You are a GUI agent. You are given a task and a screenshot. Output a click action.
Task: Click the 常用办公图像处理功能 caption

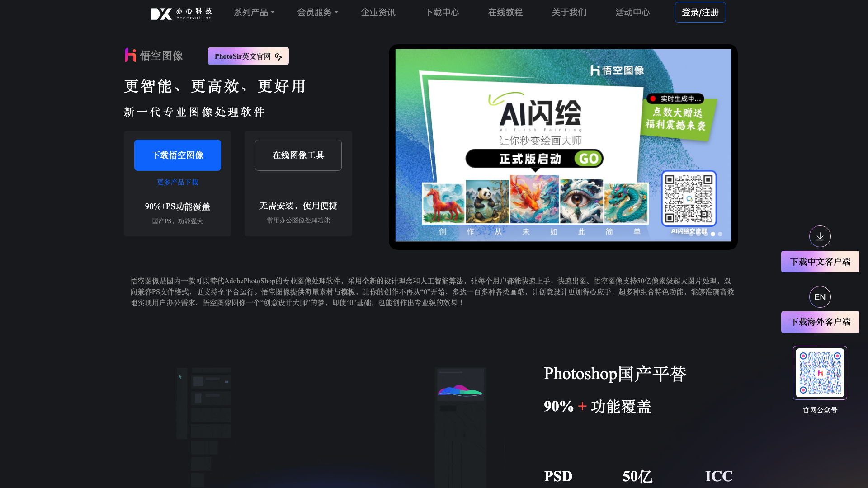tap(298, 220)
